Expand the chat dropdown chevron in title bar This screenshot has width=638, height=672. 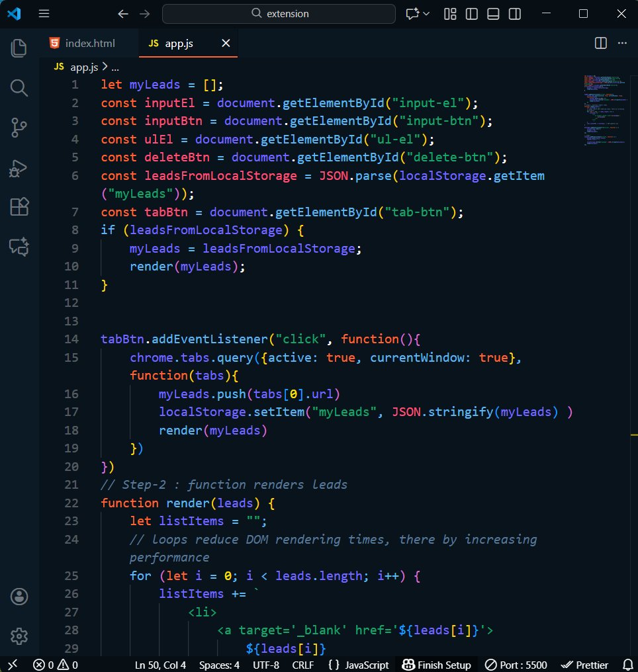(426, 14)
